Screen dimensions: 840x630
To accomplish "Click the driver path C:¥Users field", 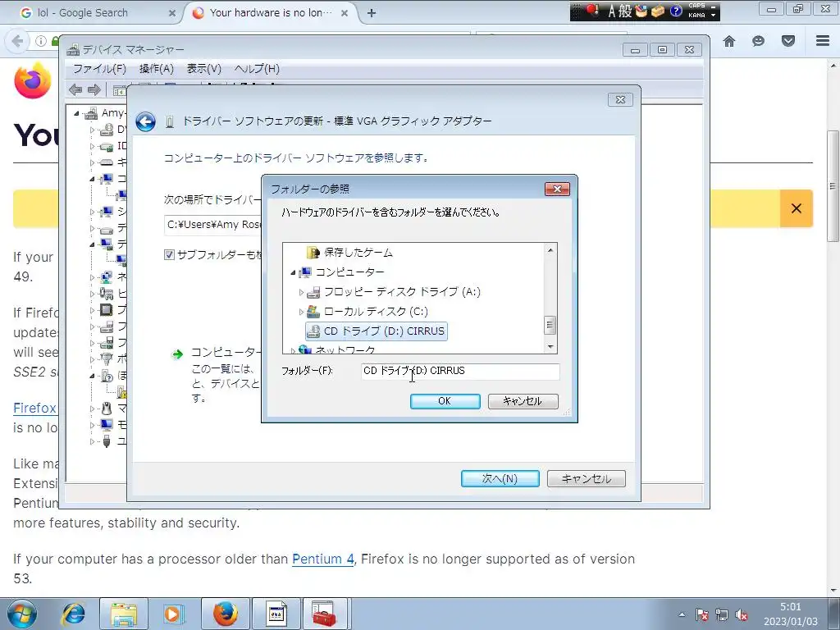I will tap(213, 225).
